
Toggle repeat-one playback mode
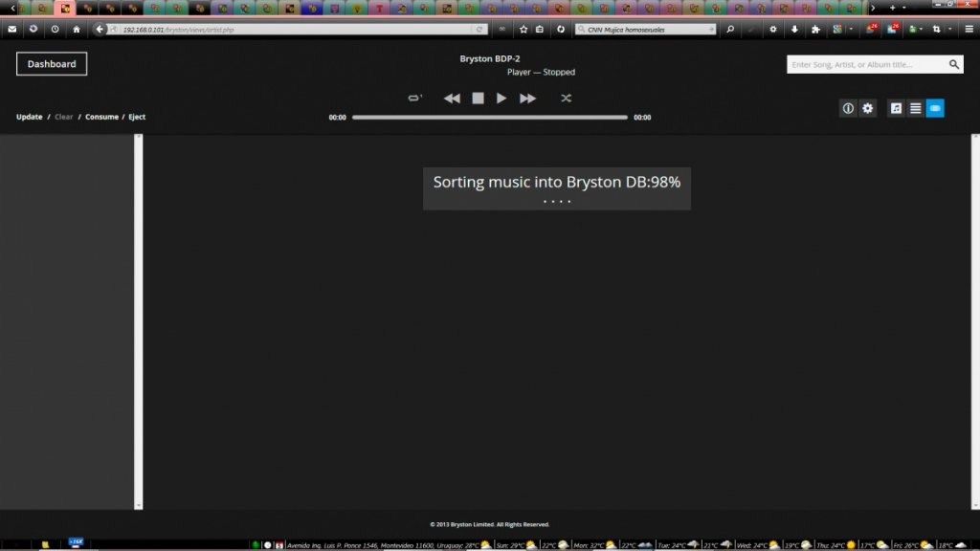(x=415, y=99)
